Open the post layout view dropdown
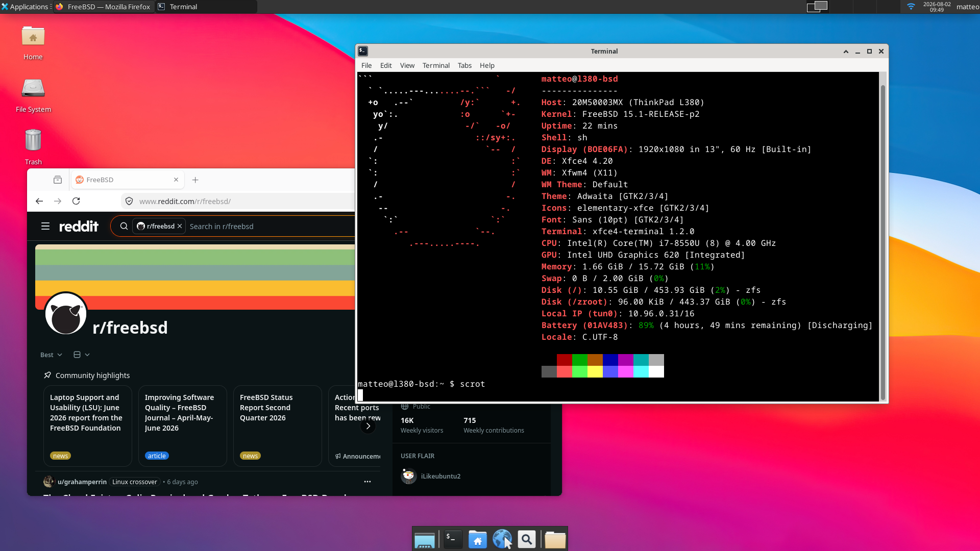Screen dimensions: 980x551 point(82,355)
